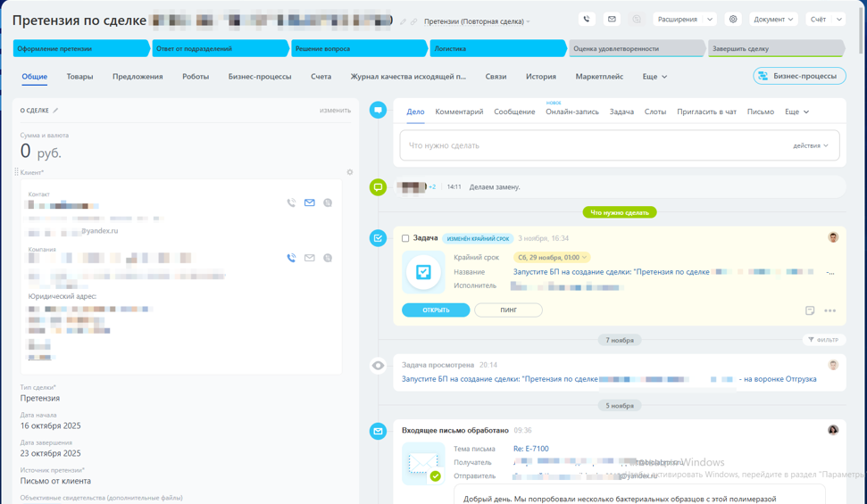This screenshot has height=504, width=867.
Task: Call the company using the blue phone icon
Action: pos(291,258)
